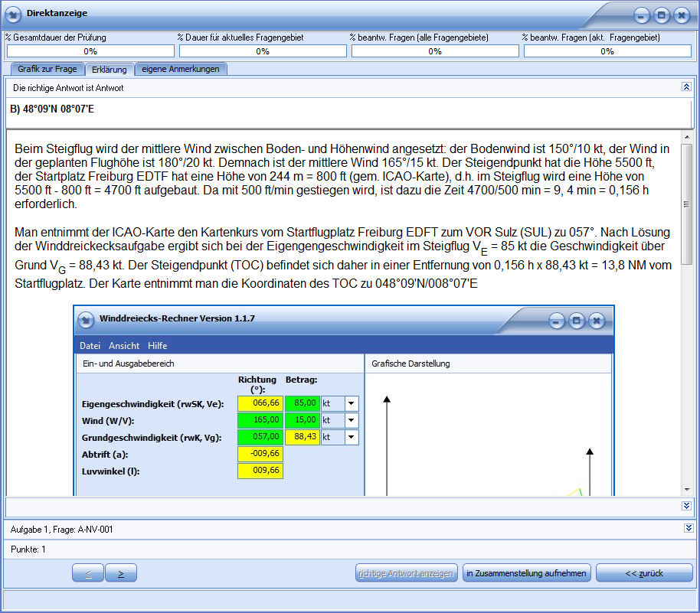Open Eigengeschwindigkeit unit kt dropdown
This screenshot has width=700, height=613.
coord(352,403)
